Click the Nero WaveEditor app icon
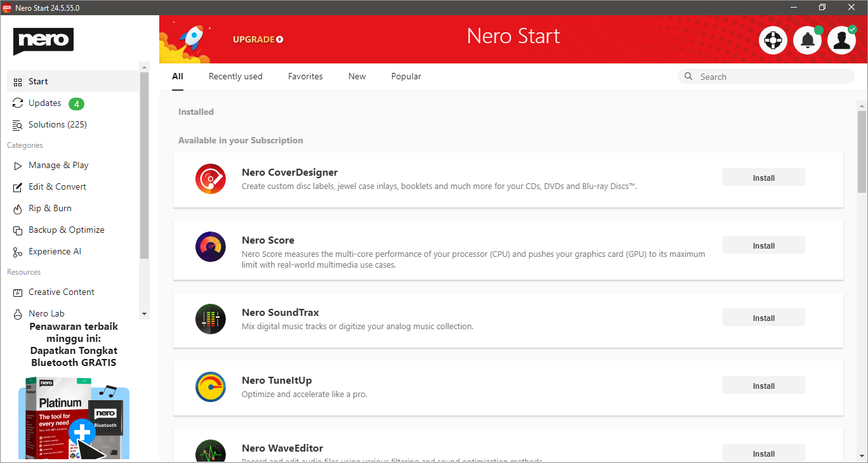Viewport: 868px width, 463px height. 211,451
